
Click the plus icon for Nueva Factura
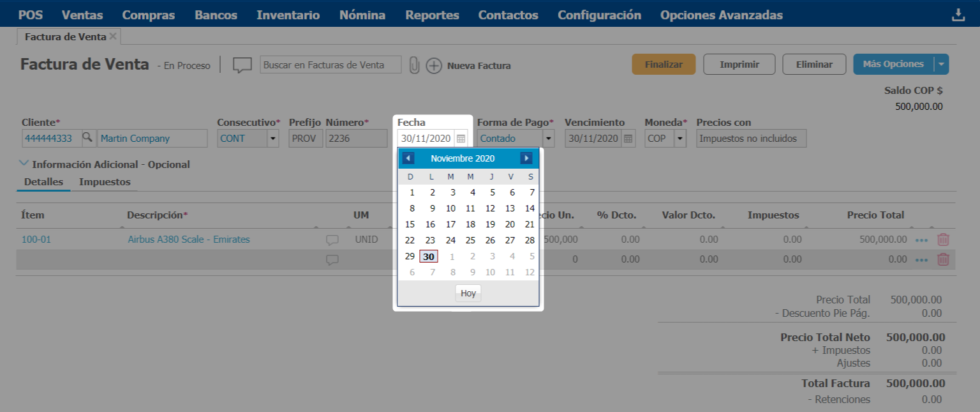pos(434,65)
